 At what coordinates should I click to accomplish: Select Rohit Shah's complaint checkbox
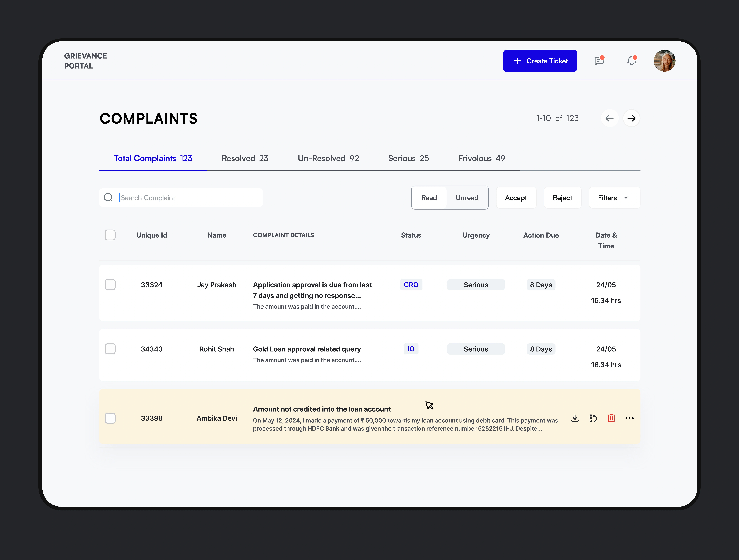tap(110, 349)
